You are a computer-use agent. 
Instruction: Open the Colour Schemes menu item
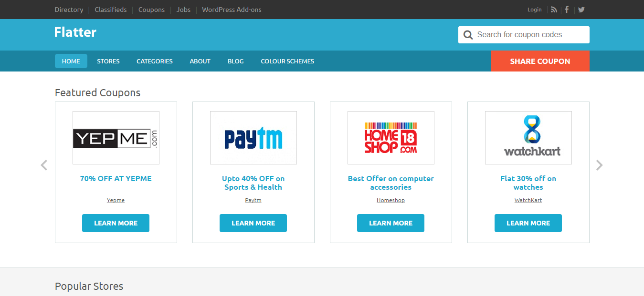tap(287, 61)
